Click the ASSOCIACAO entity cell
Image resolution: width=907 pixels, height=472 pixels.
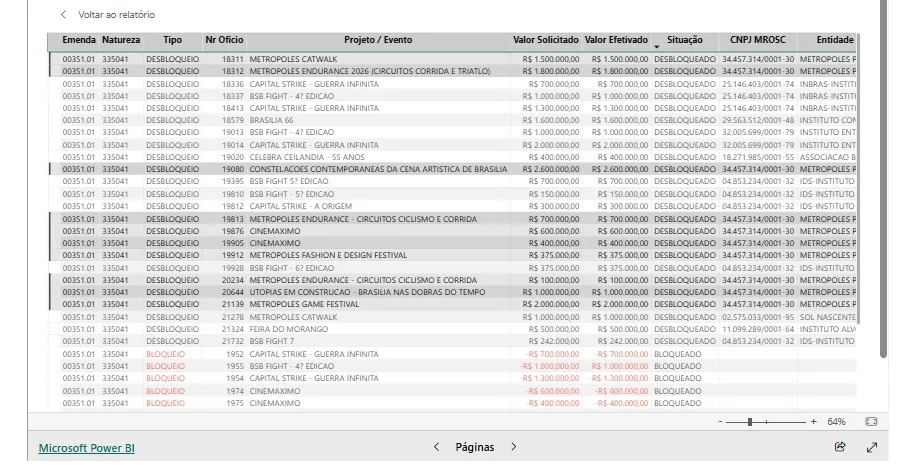828,157
